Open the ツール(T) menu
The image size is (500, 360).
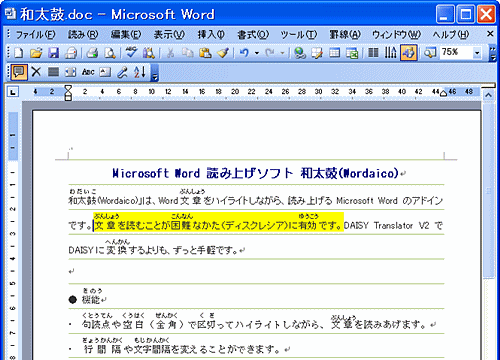pyautogui.click(x=298, y=34)
